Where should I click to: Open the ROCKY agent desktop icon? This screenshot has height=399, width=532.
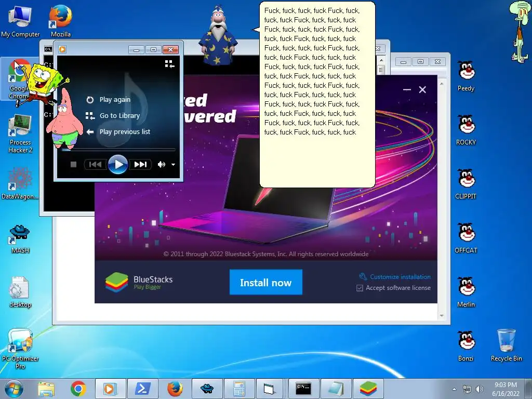pos(466,130)
